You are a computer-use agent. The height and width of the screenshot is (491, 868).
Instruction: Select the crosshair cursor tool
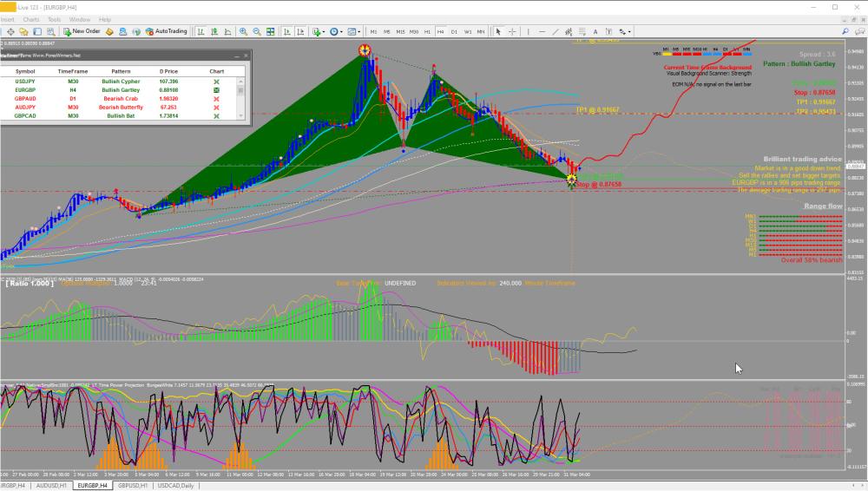(x=512, y=31)
